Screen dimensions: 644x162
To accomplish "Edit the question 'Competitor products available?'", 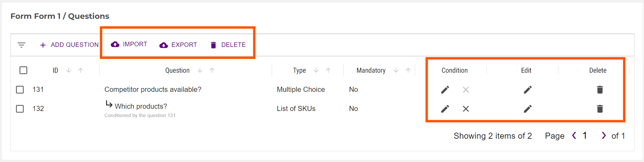I will point(527,90).
